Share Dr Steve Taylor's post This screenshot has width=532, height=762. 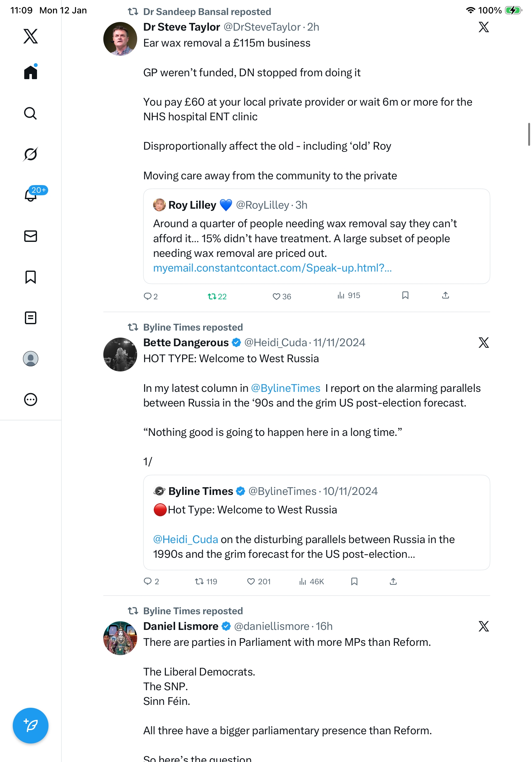pyautogui.click(x=446, y=295)
